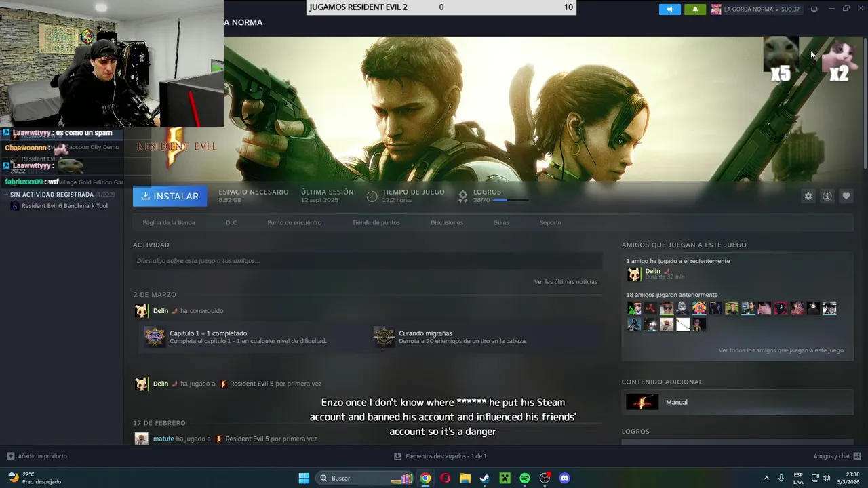Open the weather widget showing 22°C

click(35, 478)
